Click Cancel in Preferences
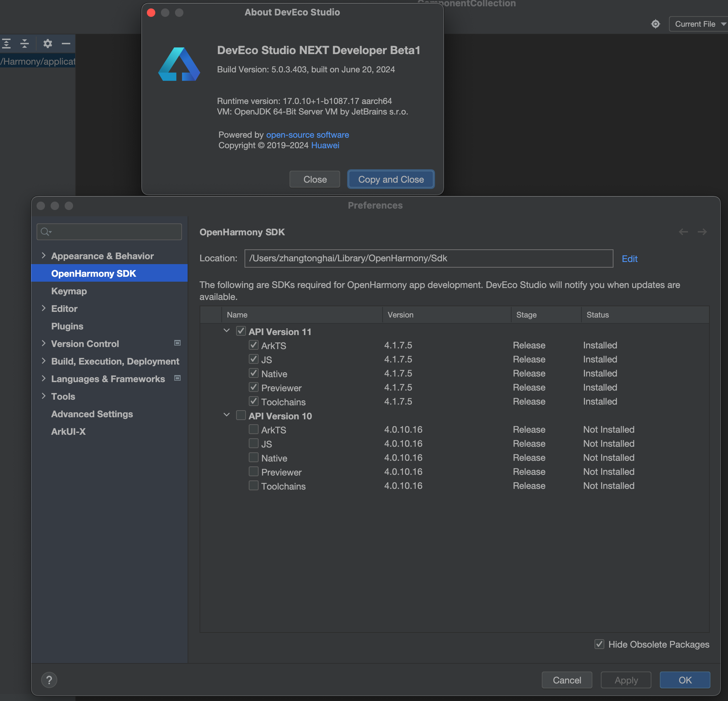 [x=567, y=680]
